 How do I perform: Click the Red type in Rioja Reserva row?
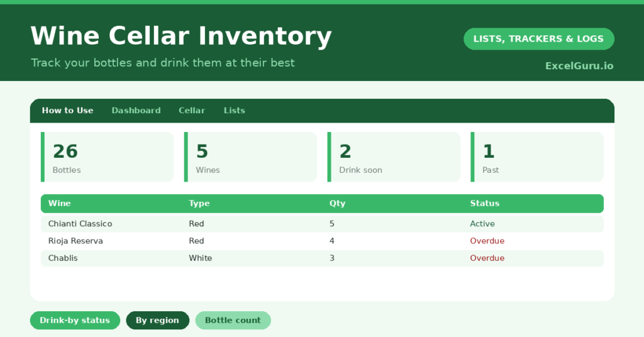tap(196, 241)
